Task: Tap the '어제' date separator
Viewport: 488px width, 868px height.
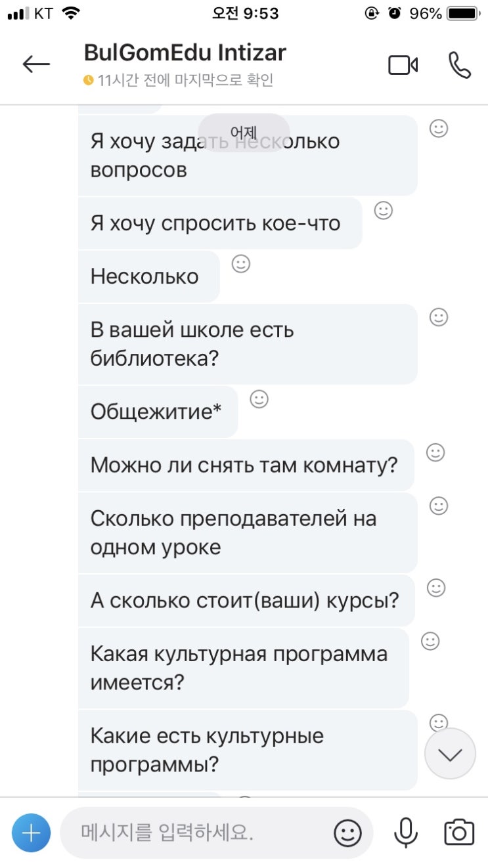Action: point(244,133)
